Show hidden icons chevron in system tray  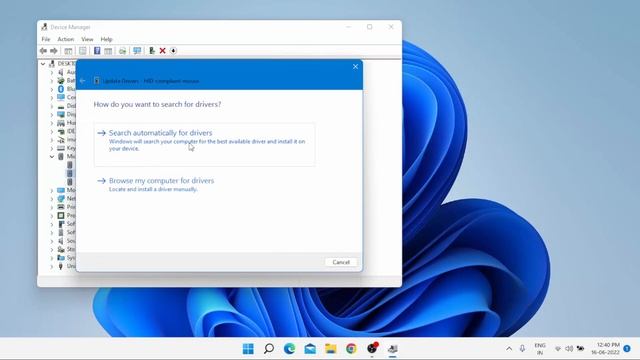509,349
